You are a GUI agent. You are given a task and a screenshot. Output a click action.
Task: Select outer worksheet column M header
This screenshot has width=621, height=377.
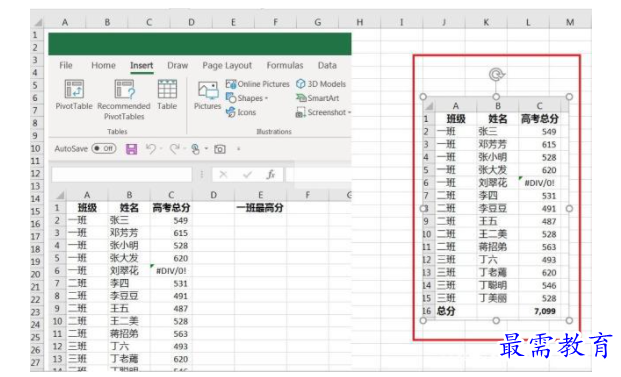click(570, 23)
